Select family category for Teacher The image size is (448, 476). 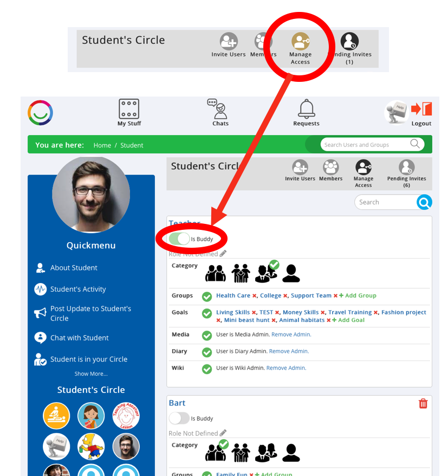coord(241,273)
